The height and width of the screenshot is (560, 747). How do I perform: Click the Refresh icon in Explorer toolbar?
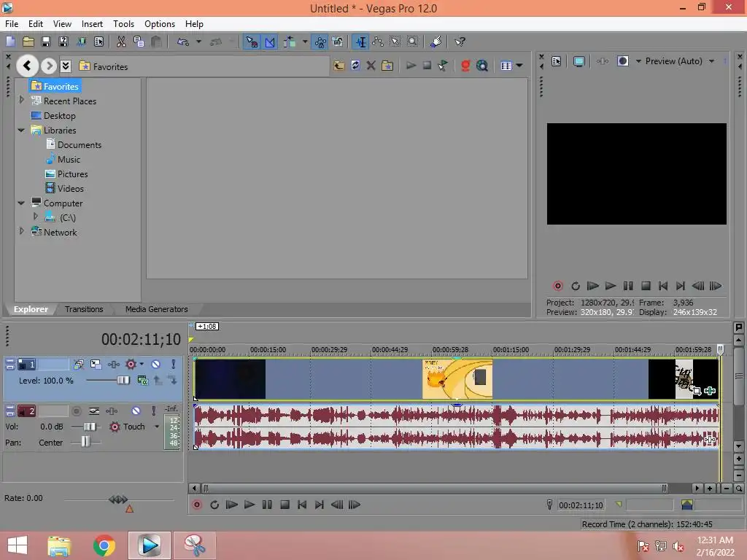[x=355, y=66]
